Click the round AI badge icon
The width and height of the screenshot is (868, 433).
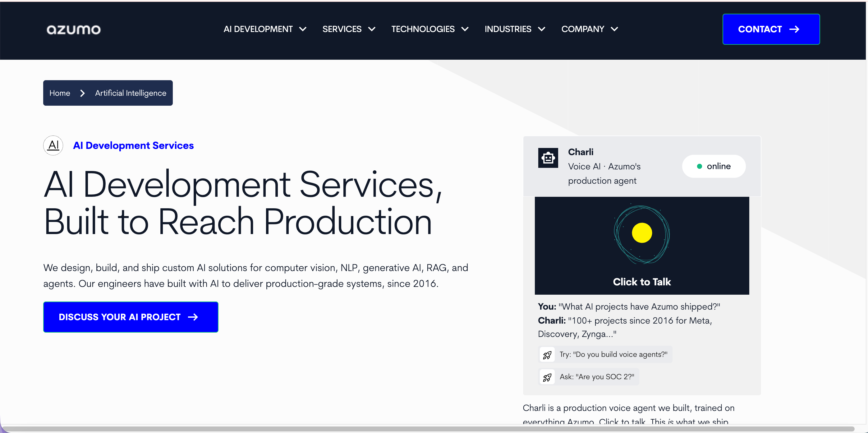[53, 145]
